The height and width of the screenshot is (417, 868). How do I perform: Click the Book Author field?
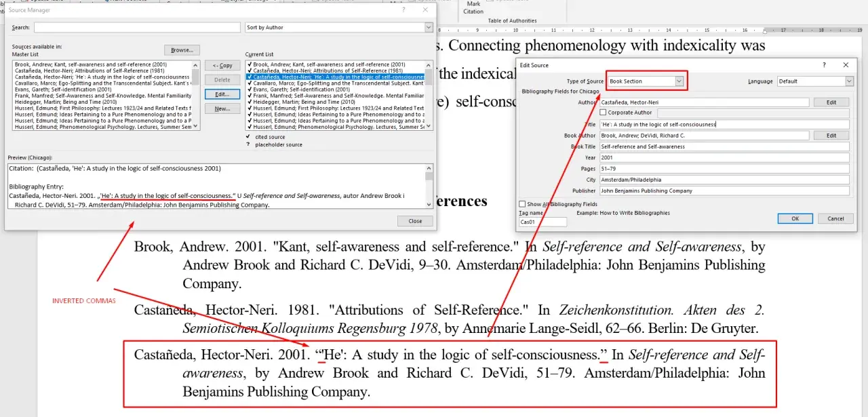704,136
